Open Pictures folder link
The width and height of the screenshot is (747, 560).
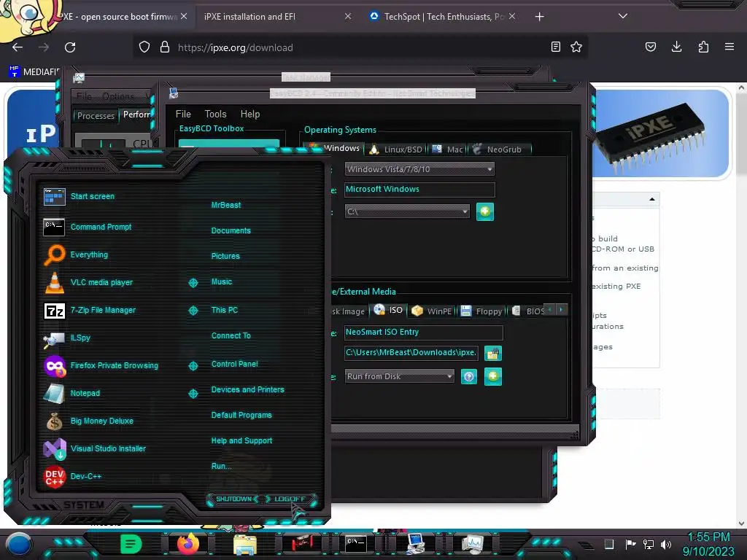[x=225, y=256]
